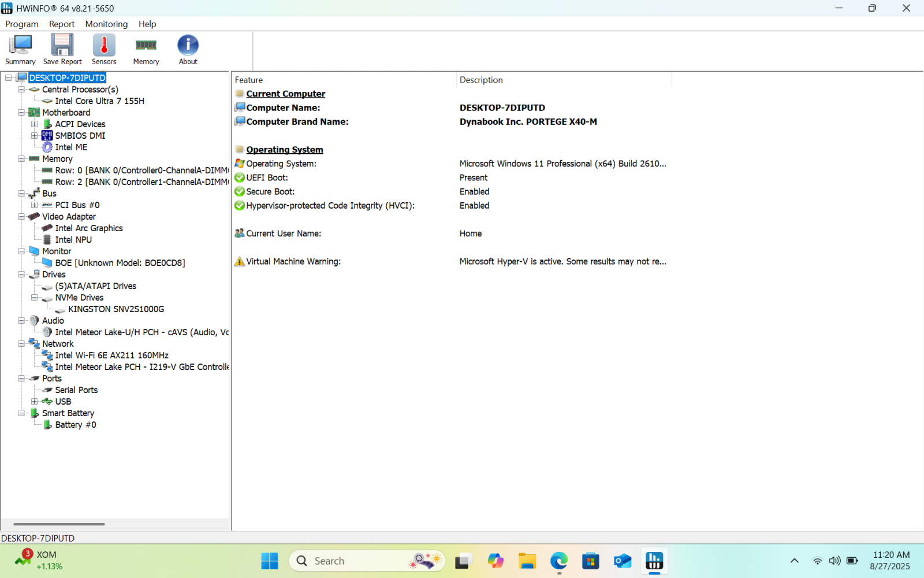Select the Intel ME tree item
Screen dimensions: 924x578
click(x=71, y=147)
